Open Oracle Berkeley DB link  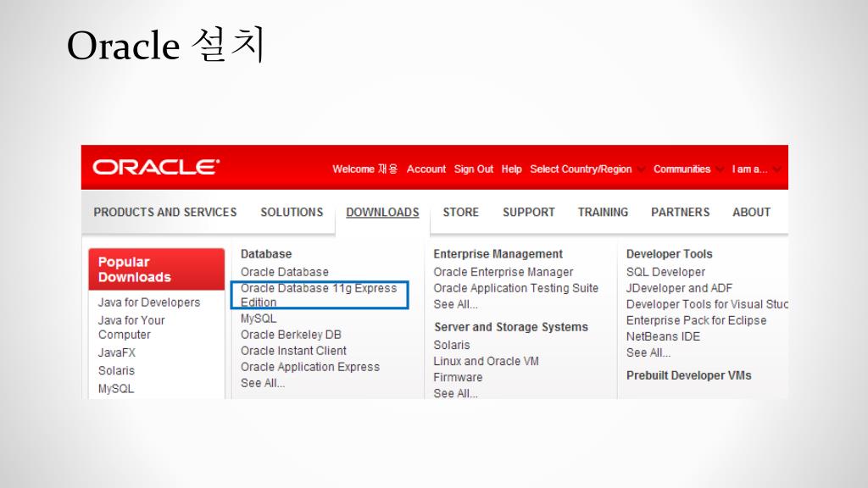click(x=291, y=334)
